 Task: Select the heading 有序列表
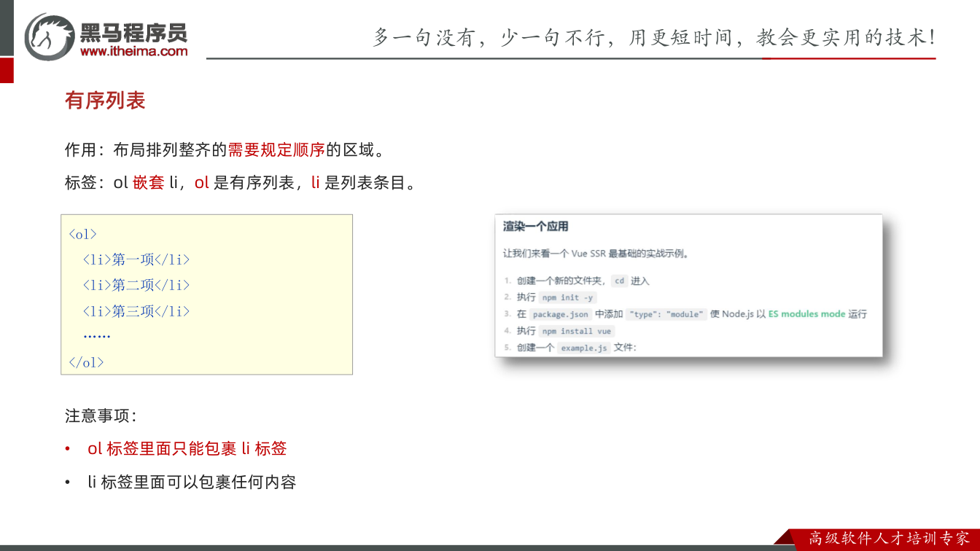coord(105,101)
